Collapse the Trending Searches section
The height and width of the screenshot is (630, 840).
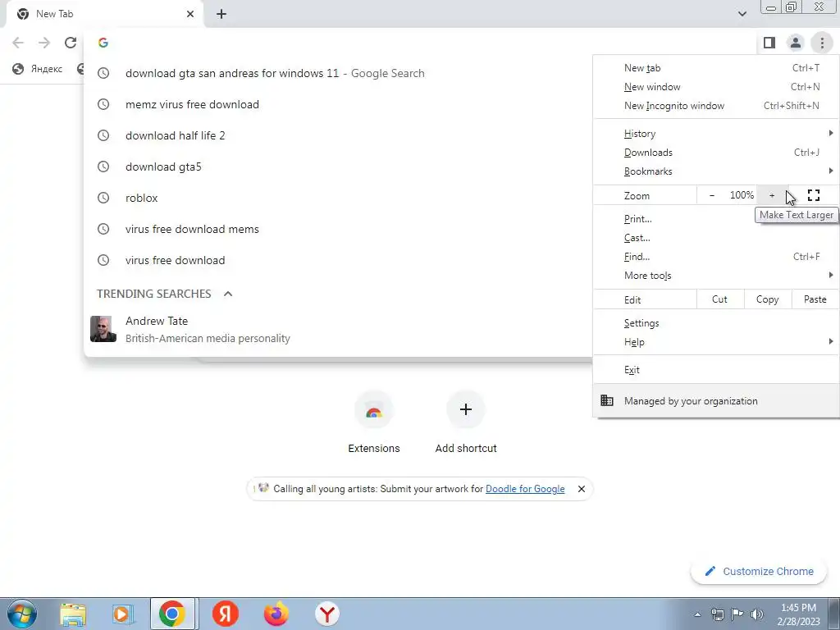(x=228, y=294)
